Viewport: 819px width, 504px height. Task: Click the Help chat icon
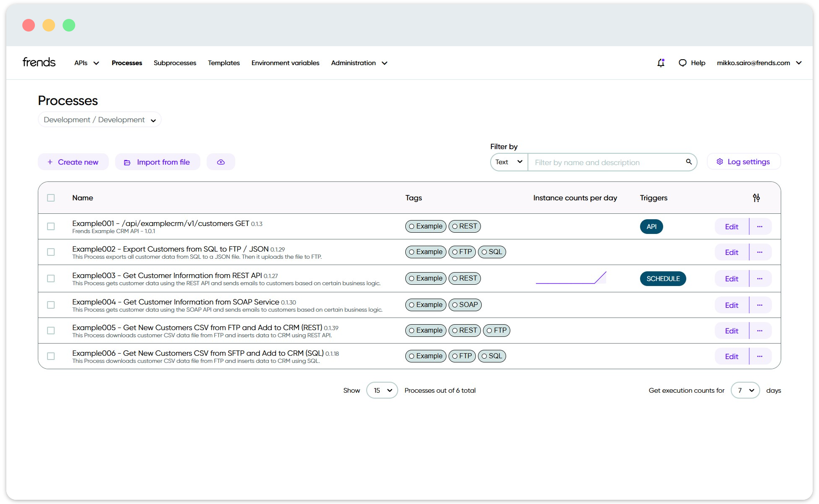point(682,63)
